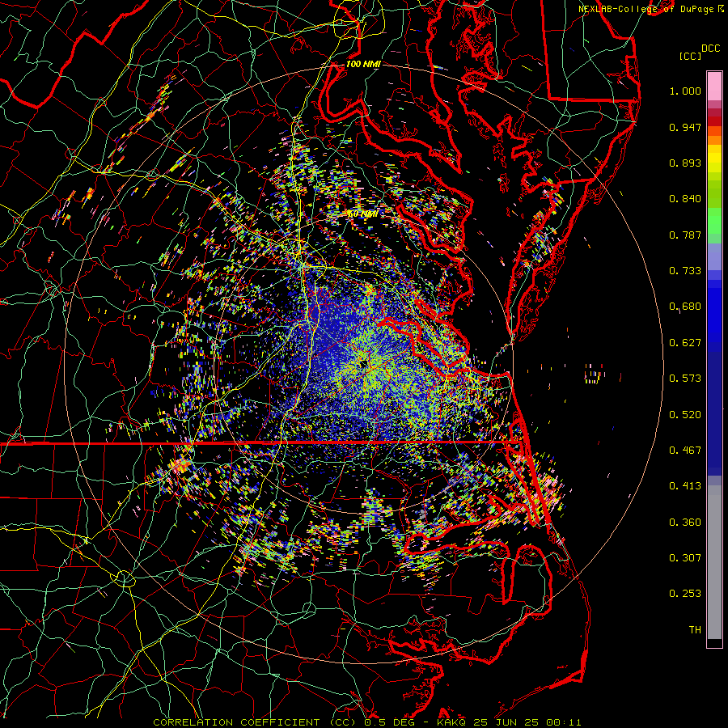The image size is (728, 728).
Task: Click the [CC] unit label by the legend
Action: tap(691, 56)
